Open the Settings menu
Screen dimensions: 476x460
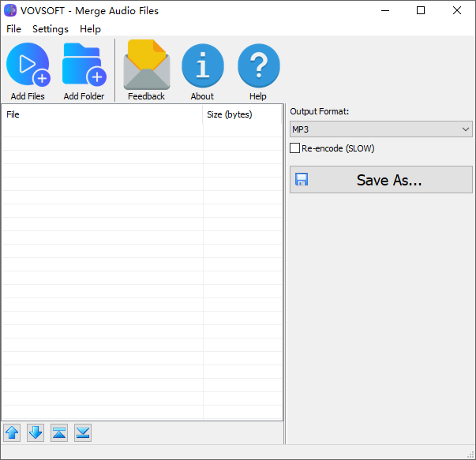coord(51,29)
